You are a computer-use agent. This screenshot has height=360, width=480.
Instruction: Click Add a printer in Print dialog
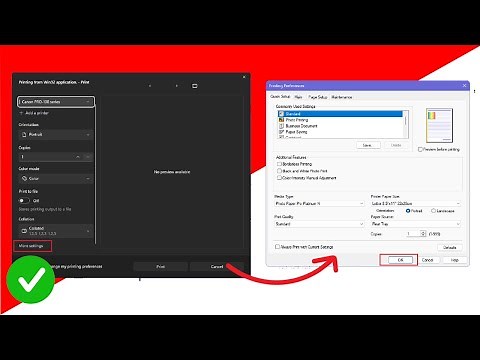tap(34, 113)
